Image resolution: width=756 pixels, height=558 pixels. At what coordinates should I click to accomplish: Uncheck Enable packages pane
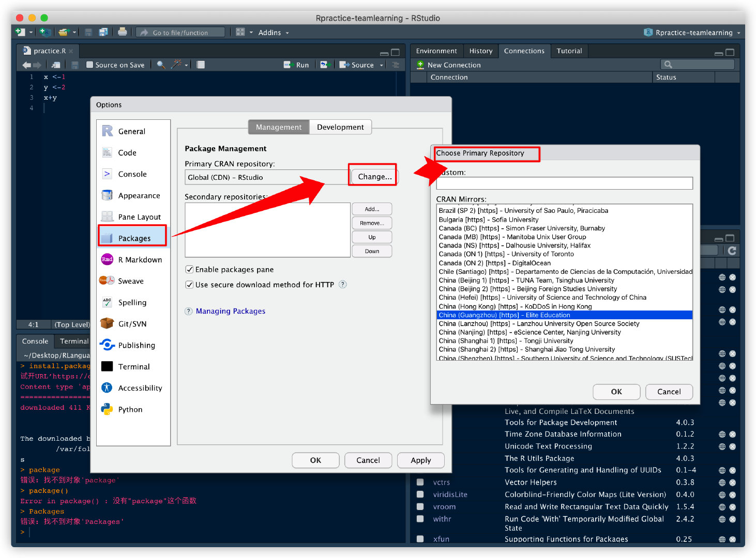(x=189, y=269)
